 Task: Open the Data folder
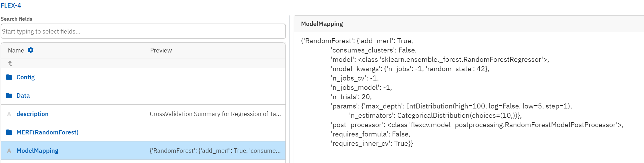[x=23, y=96]
